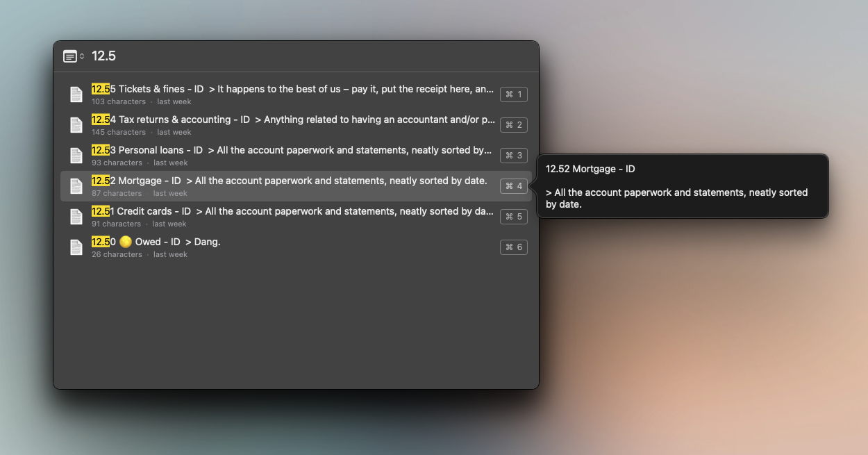
Task: Click document icon for Tax returns & accounting
Action: pos(76,125)
